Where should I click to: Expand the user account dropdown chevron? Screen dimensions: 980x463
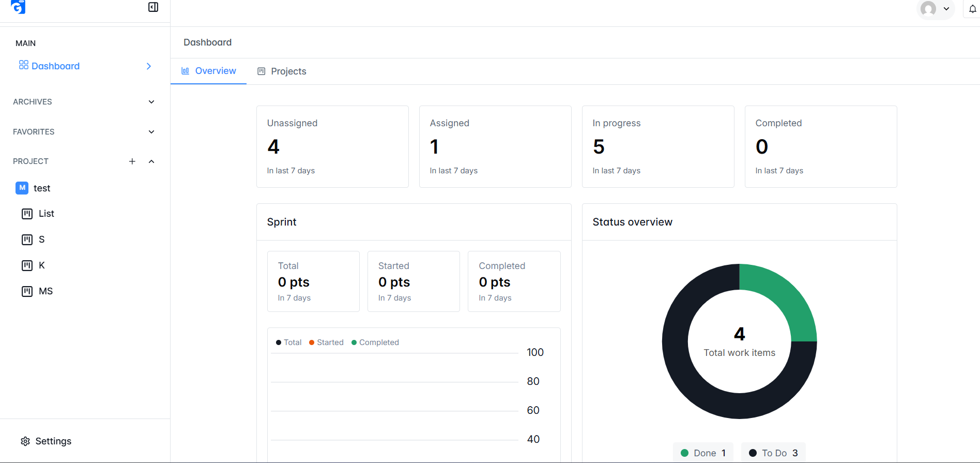946,9
